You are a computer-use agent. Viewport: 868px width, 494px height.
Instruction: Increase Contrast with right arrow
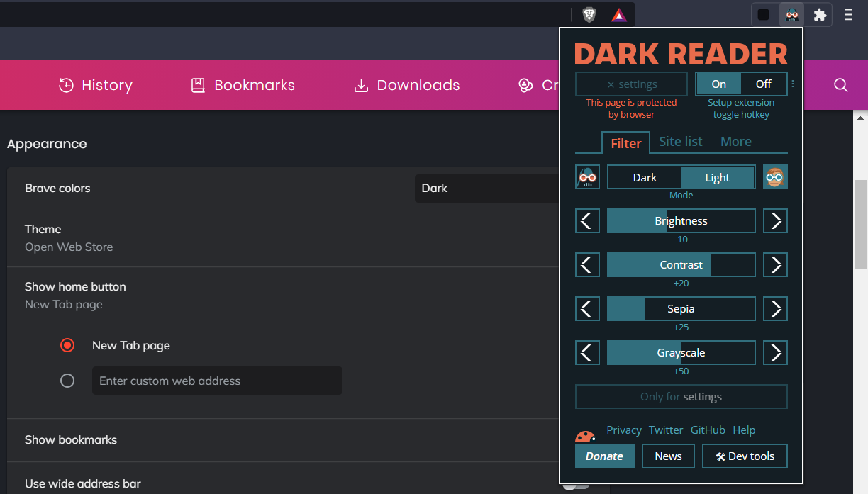point(775,265)
